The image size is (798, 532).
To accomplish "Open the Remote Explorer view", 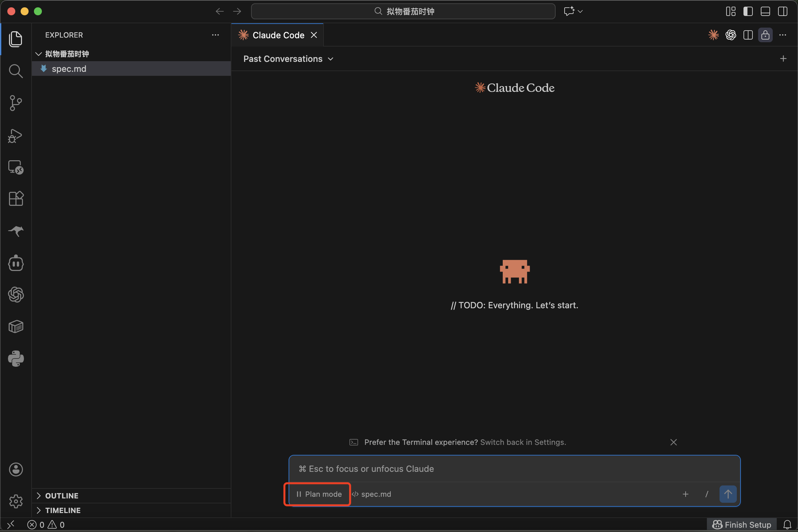I will [16, 167].
